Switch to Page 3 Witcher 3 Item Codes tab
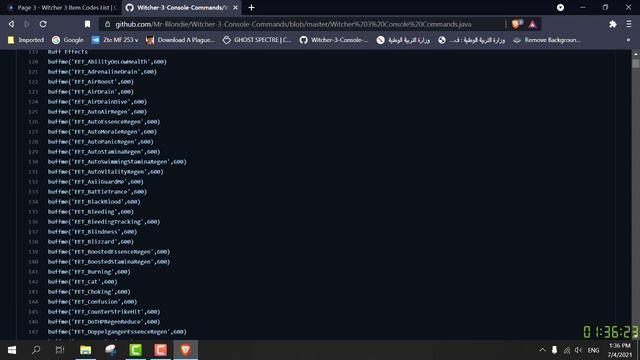 [62, 7]
